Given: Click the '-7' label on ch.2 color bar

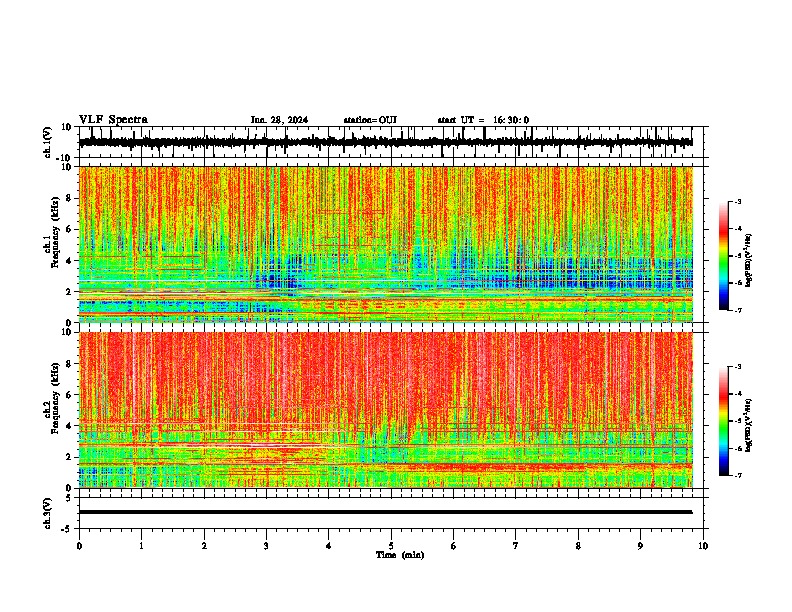Looking at the screenshot, I should tap(737, 476).
